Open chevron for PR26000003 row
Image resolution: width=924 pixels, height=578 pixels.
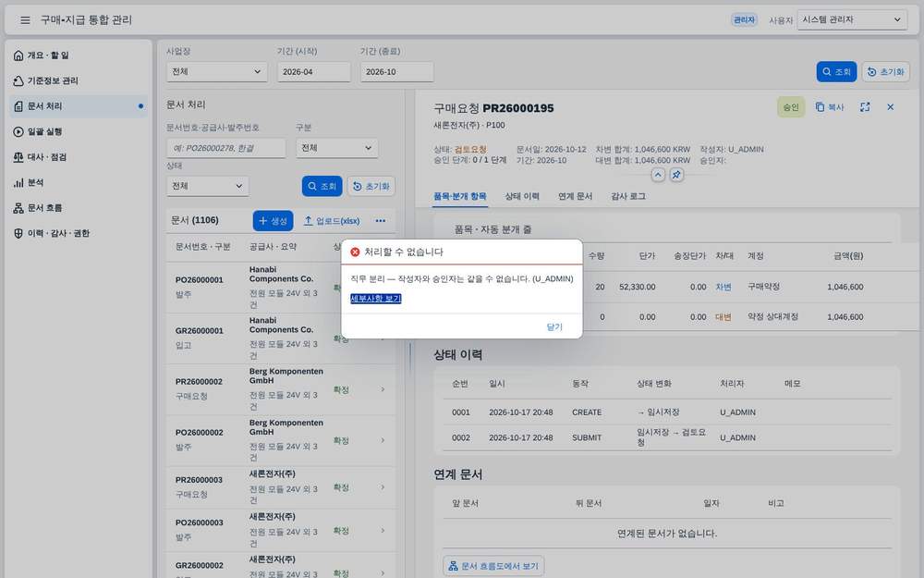coord(383,487)
